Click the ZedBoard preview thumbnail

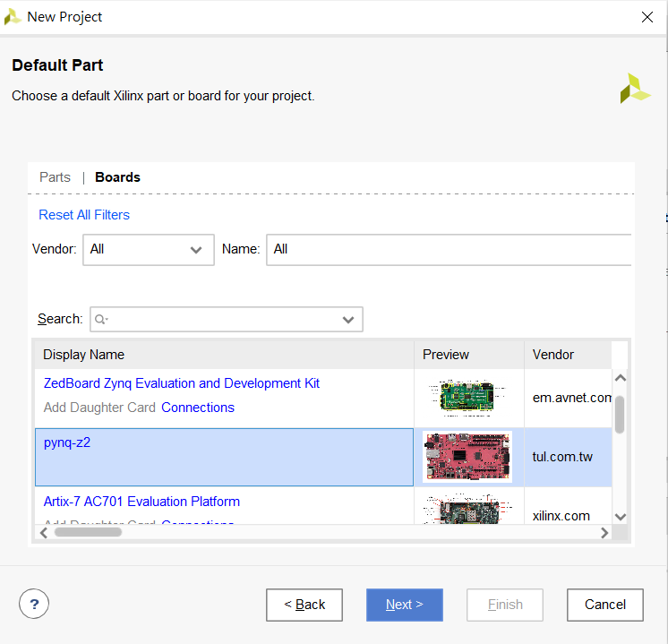coord(467,398)
